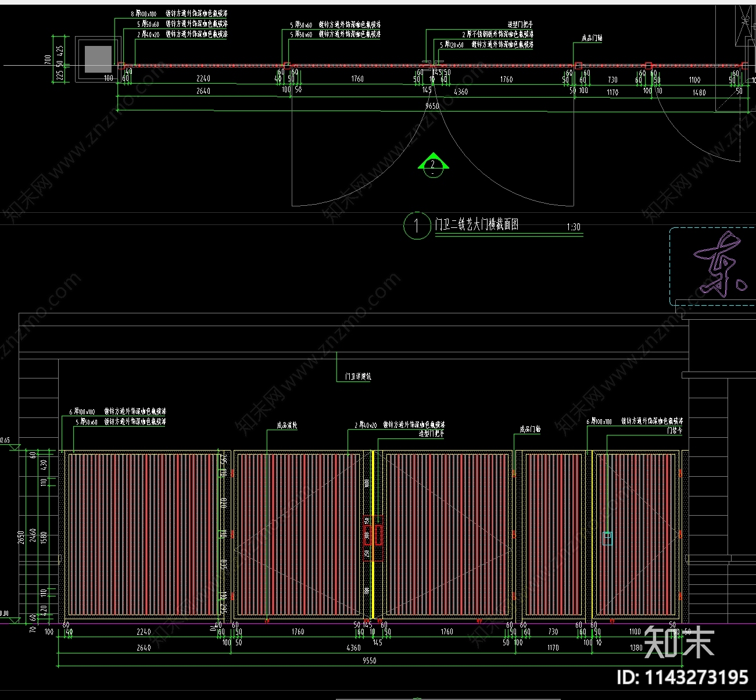Image resolution: width=756 pixels, height=700 pixels.
Task: Select the 9650 overall dimension in plan section
Action: (x=432, y=106)
